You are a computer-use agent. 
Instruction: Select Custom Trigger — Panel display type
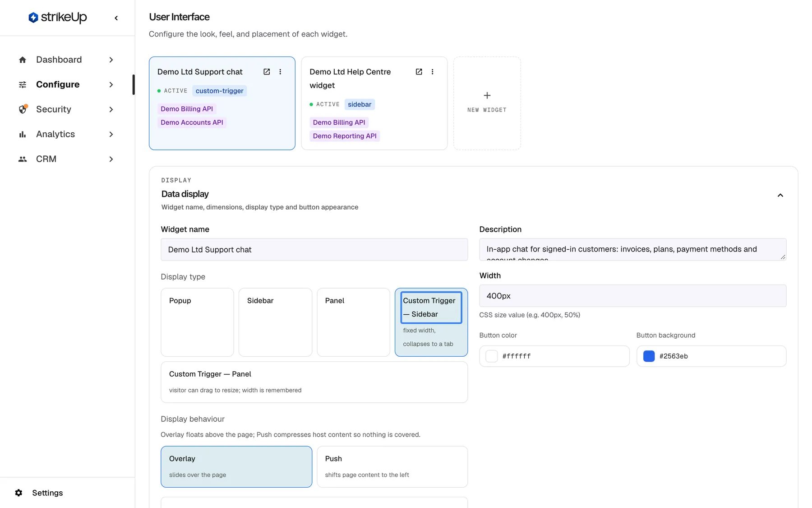pyautogui.click(x=314, y=382)
